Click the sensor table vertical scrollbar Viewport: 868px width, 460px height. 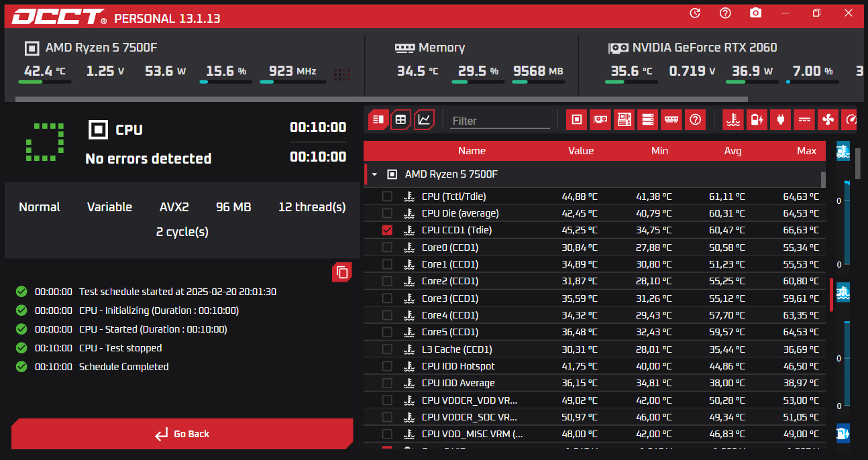tap(823, 179)
